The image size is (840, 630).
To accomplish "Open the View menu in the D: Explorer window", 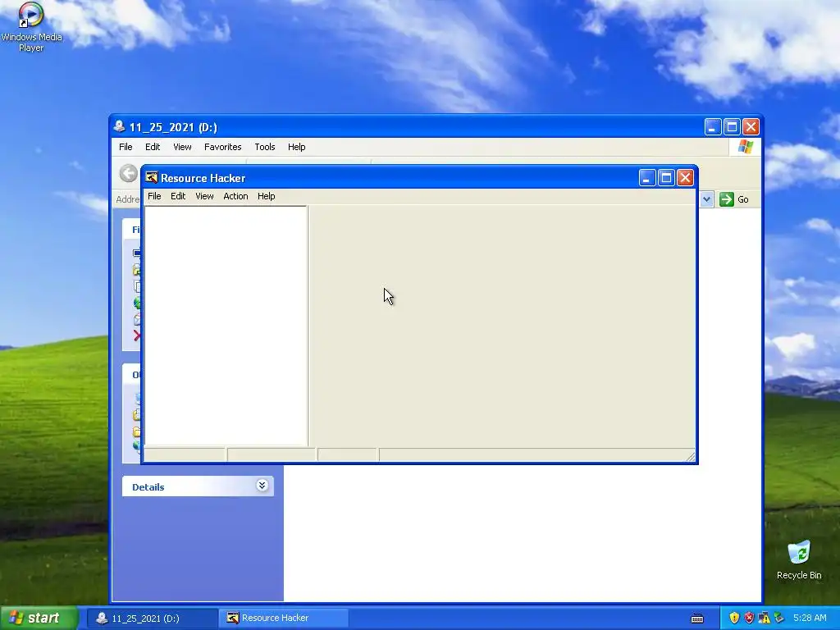I will (x=182, y=147).
